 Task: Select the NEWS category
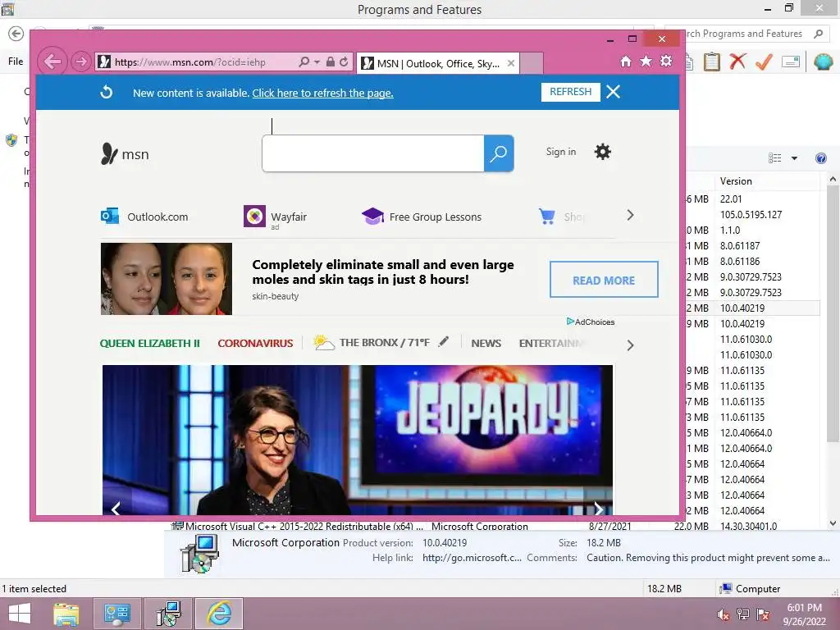[x=486, y=344]
